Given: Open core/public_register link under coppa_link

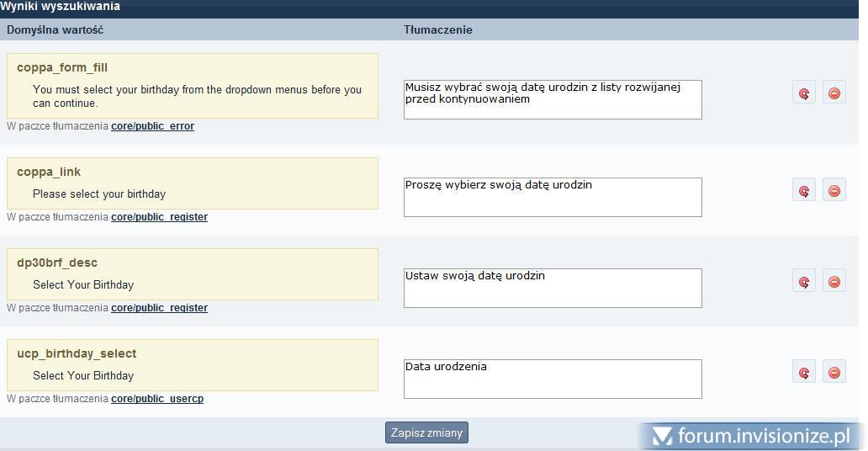Looking at the screenshot, I should click(x=159, y=217).
